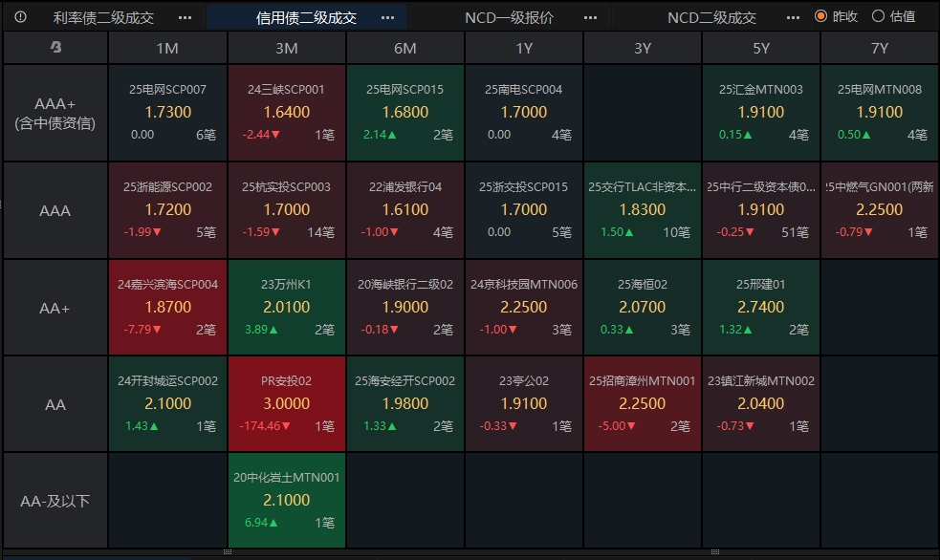Click the 3M column header
Screen dimensions: 940x560
287,48
